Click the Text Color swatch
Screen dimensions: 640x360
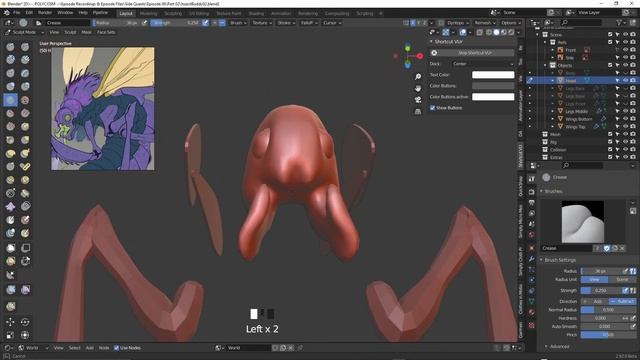pyautogui.click(x=493, y=75)
